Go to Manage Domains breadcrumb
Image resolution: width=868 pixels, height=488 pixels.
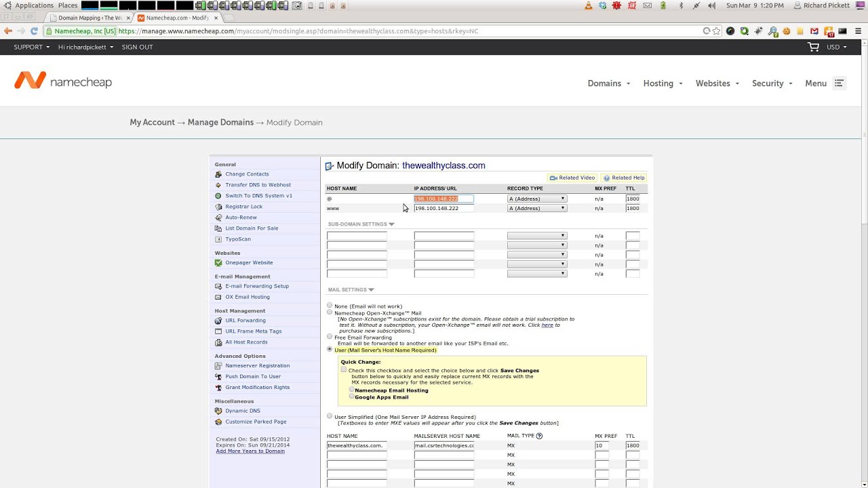click(220, 122)
